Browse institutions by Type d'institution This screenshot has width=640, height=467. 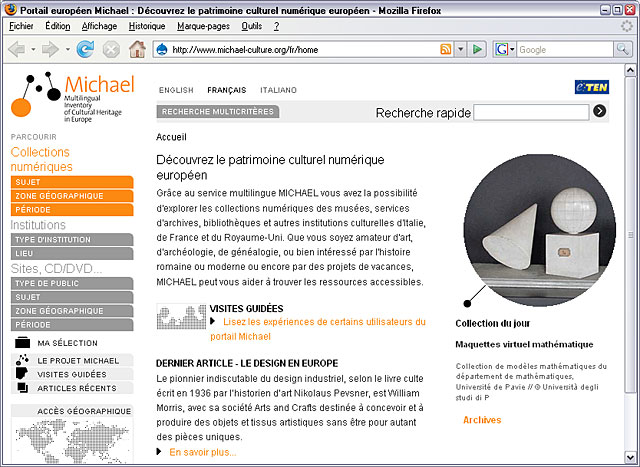pos(72,240)
